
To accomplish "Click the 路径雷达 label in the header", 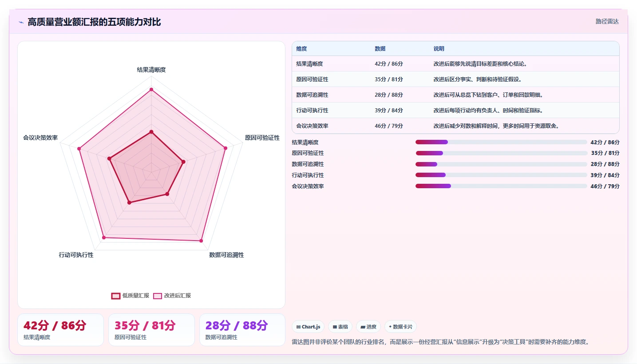I will (607, 21).
